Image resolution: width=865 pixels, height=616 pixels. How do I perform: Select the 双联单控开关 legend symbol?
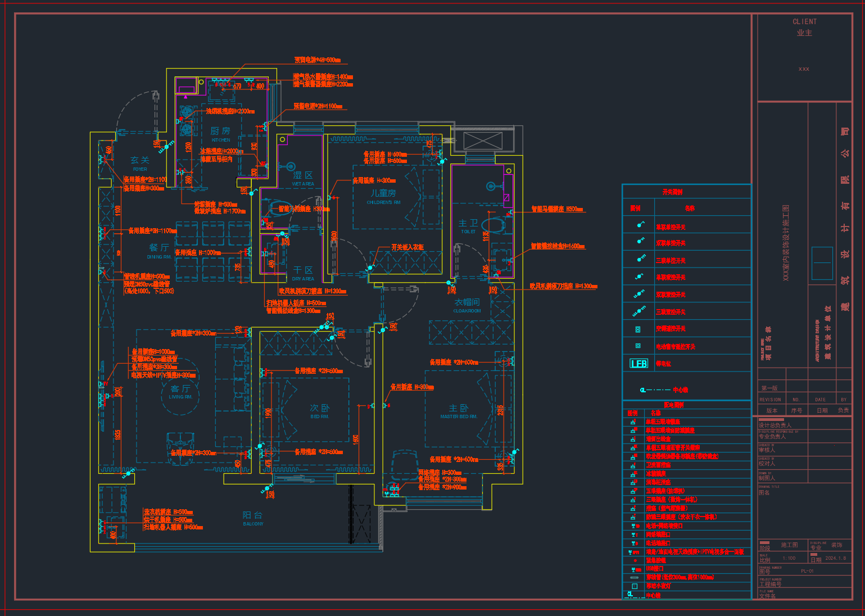click(x=640, y=241)
